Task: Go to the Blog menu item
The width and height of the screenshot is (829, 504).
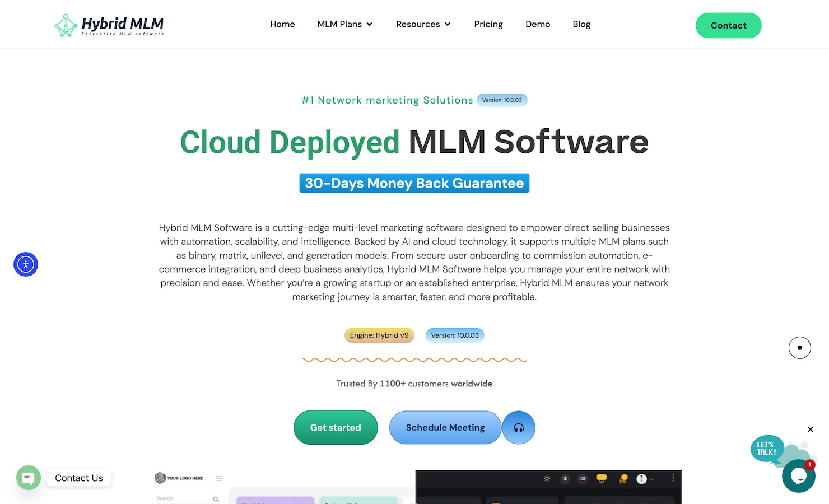Action: pyautogui.click(x=581, y=24)
